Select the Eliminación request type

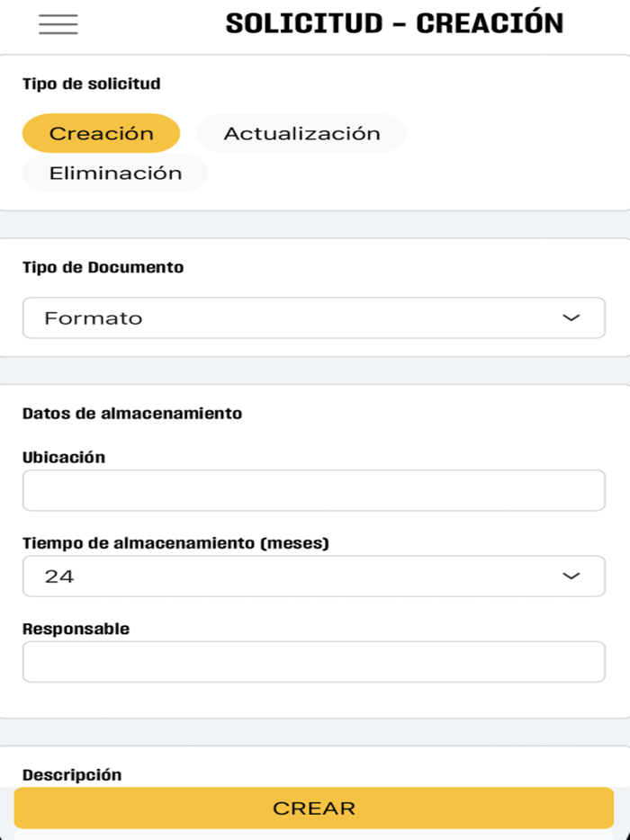pyautogui.click(x=114, y=172)
